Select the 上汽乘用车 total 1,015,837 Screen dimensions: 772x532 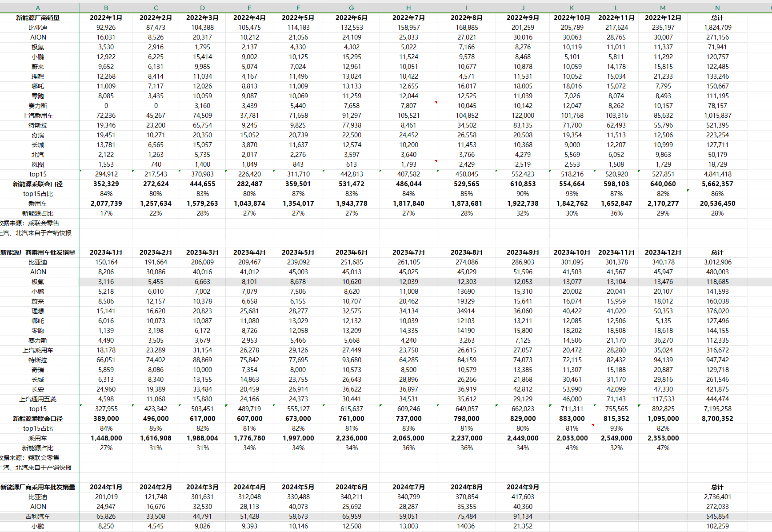[x=717, y=116]
